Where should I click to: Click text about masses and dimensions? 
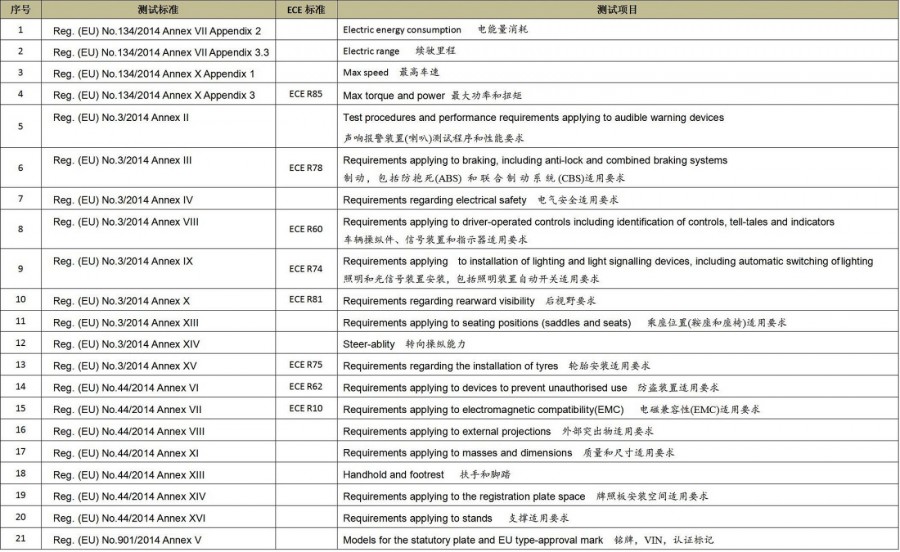pos(457,453)
